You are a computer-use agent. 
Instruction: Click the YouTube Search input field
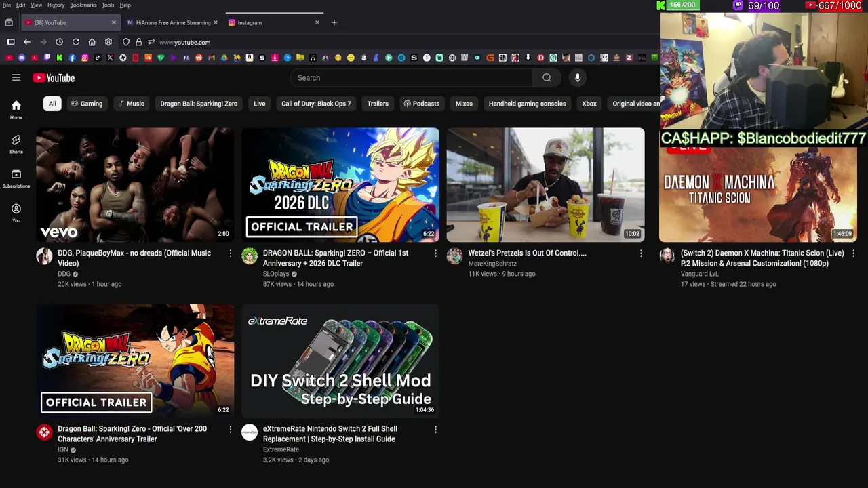pyautogui.click(x=412, y=77)
